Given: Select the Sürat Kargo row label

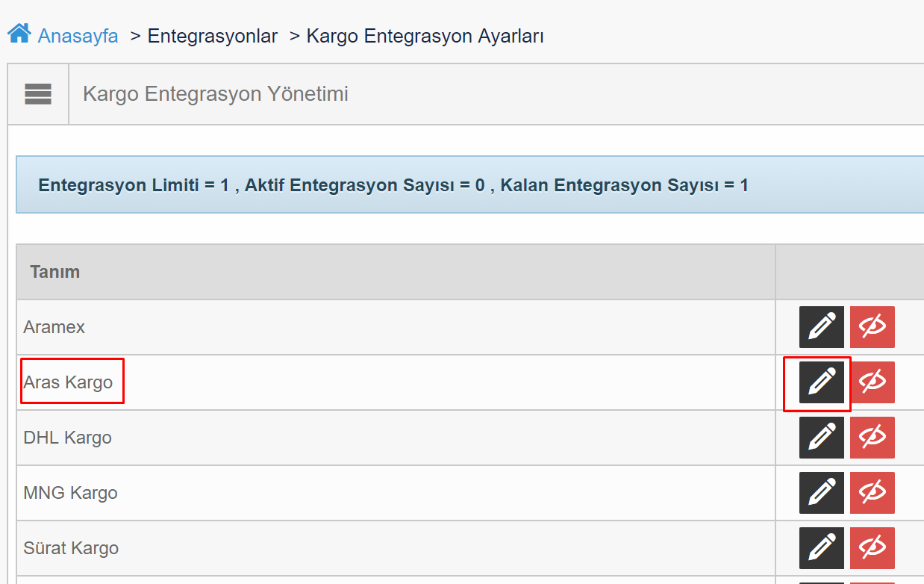Looking at the screenshot, I should coord(71,548).
